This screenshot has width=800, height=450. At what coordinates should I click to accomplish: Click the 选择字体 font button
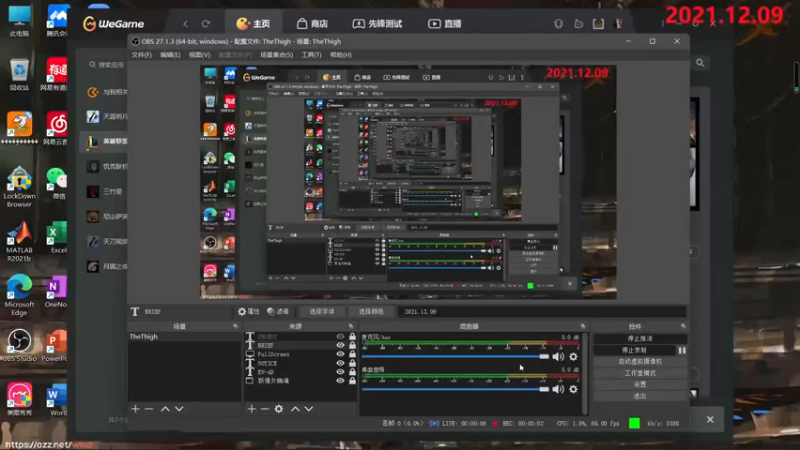(322, 311)
